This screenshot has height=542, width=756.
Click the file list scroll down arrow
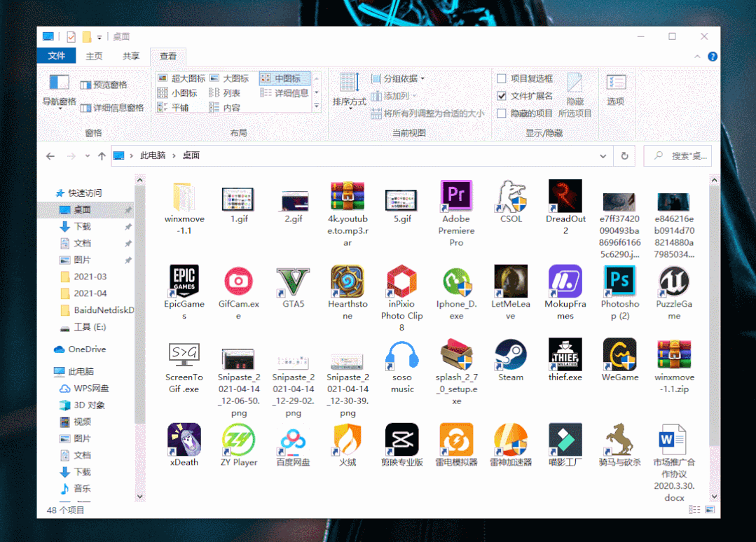[x=715, y=496]
